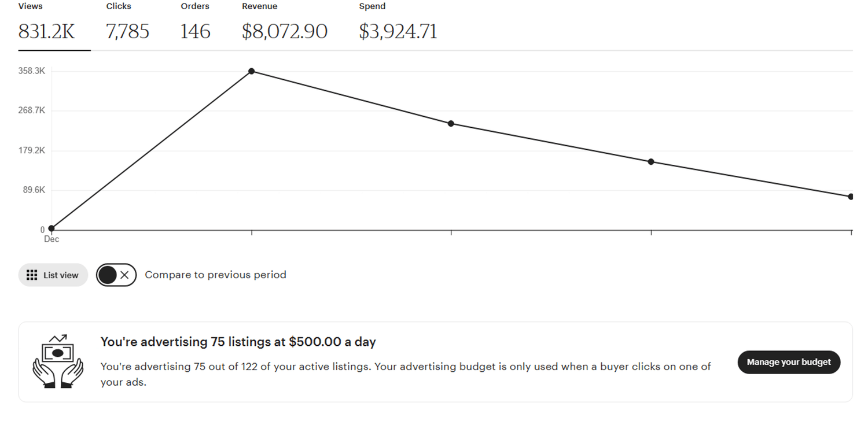Click the Dec x-axis label
This screenshot has width=868, height=425.
pos(52,239)
